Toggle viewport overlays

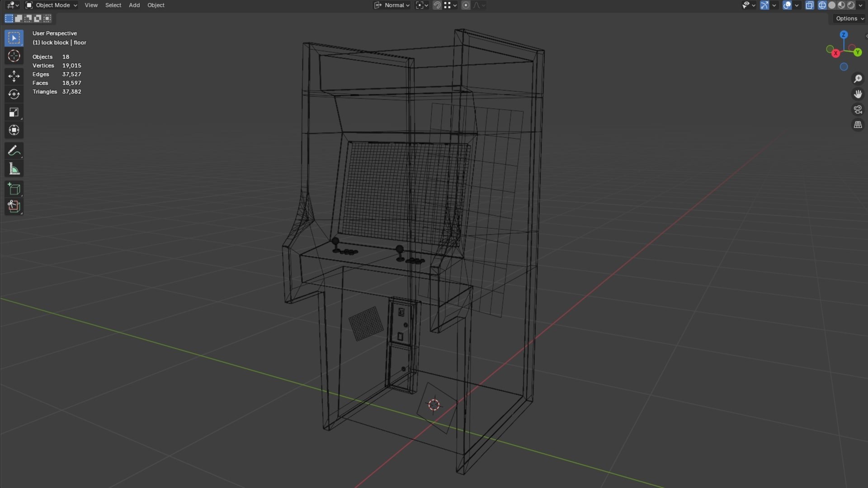pyautogui.click(x=787, y=5)
